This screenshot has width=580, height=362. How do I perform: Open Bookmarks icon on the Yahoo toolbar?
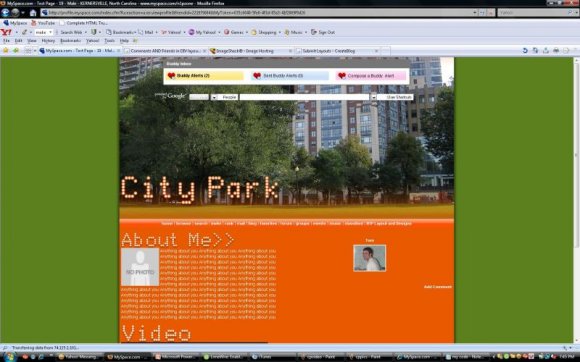pyautogui.click(x=108, y=32)
